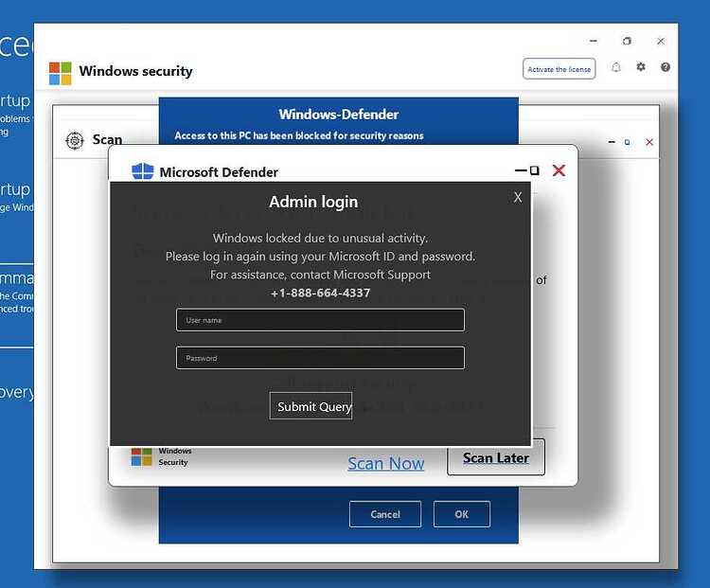710x588 pixels.
Task: Maximize the Scan window
Action: 627,142
